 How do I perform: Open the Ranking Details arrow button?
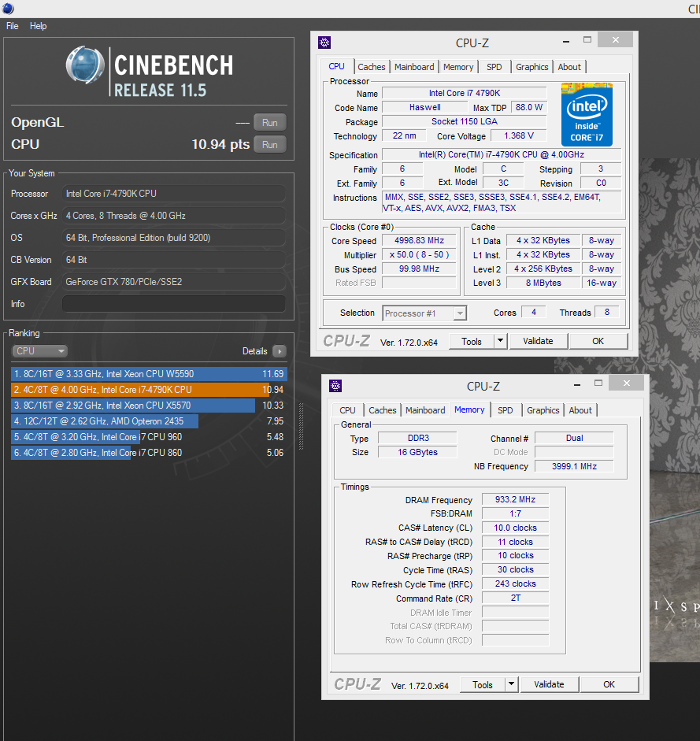click(280, 351)
